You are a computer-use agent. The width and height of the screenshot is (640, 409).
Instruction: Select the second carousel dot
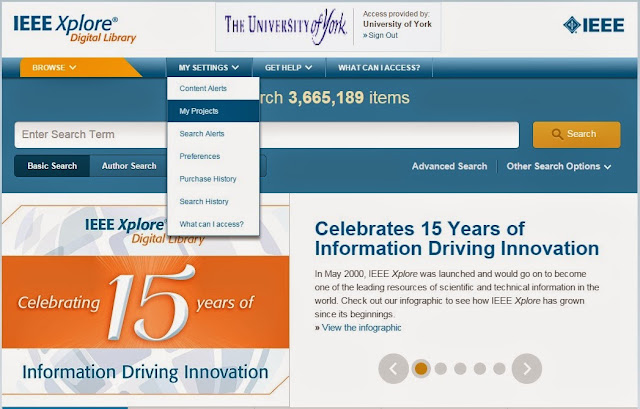(440, 369)
